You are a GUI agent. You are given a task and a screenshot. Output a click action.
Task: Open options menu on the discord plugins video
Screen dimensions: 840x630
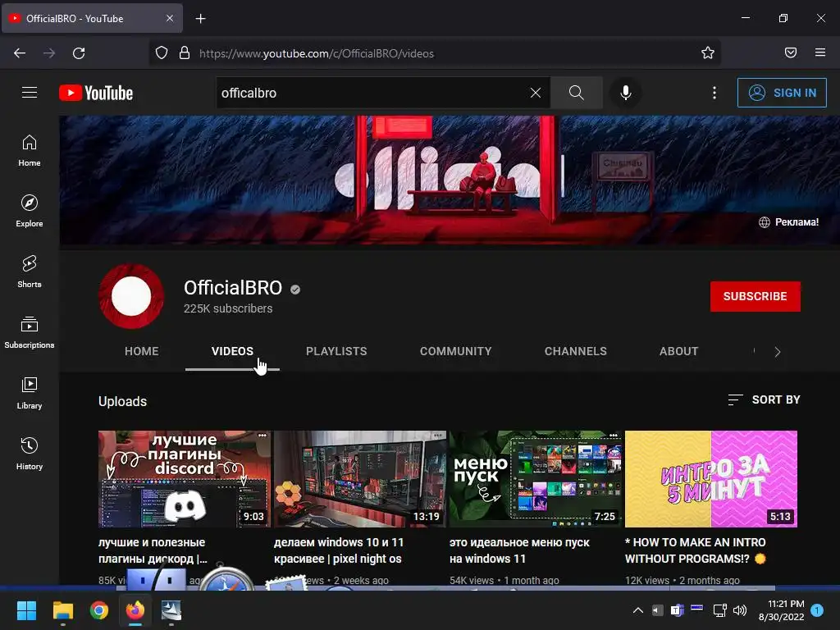coord(262,436)
